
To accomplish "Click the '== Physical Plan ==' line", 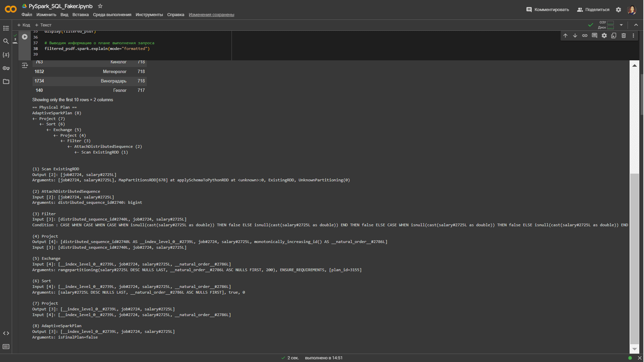I will coord(55,108).
